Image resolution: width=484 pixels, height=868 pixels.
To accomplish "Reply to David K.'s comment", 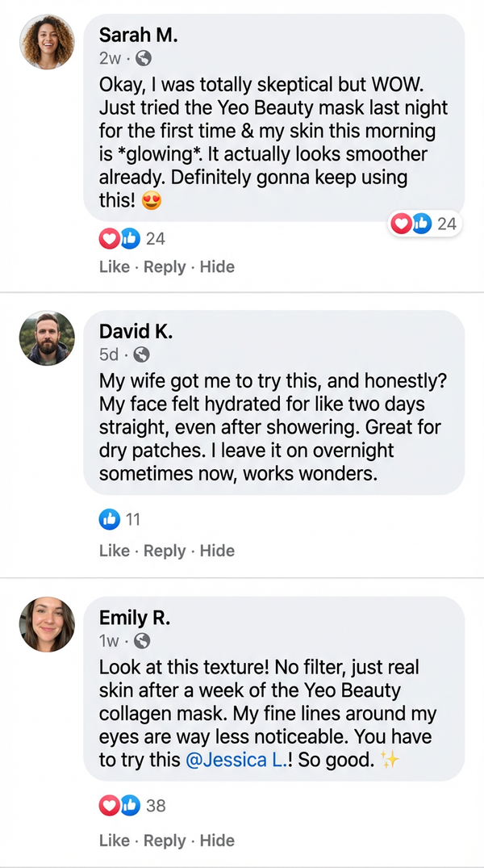I will tap(165, 551).
